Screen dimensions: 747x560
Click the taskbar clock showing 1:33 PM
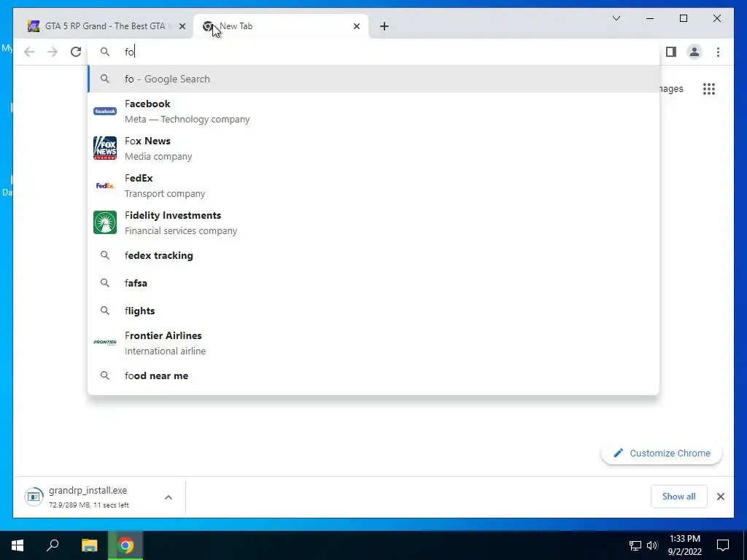tap(684, 545)
